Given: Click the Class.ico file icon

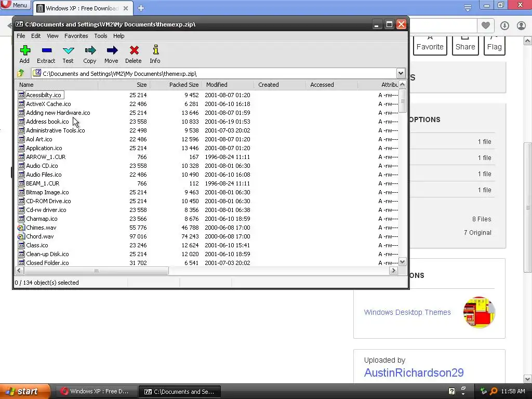Looking at the screenshot, I should tap(21, 245).
